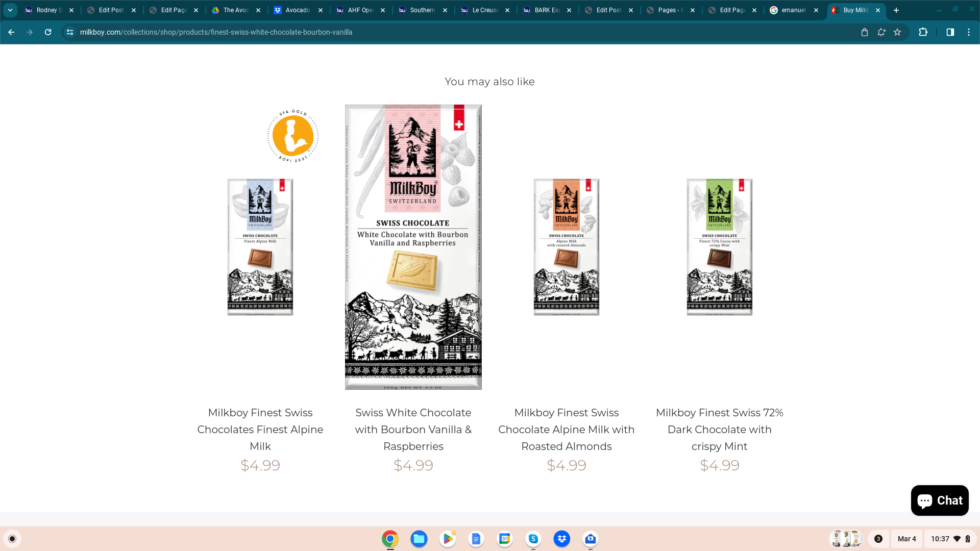Open Alpine Milk with Roasted Almonds image
The height and width of the screenshot is (551, 980).
tap(567, 247)
